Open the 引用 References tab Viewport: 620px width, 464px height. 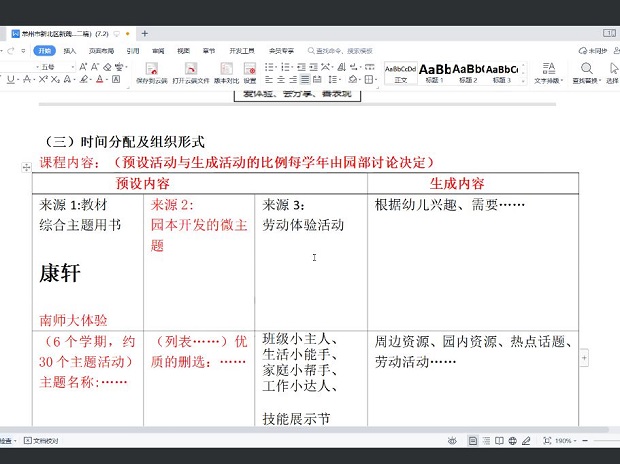click(133, 51)
